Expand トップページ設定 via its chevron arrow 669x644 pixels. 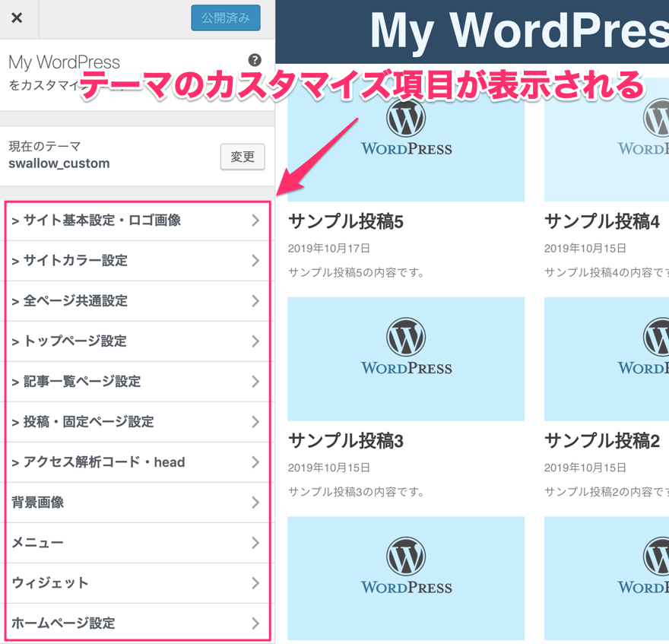(255, 341)
